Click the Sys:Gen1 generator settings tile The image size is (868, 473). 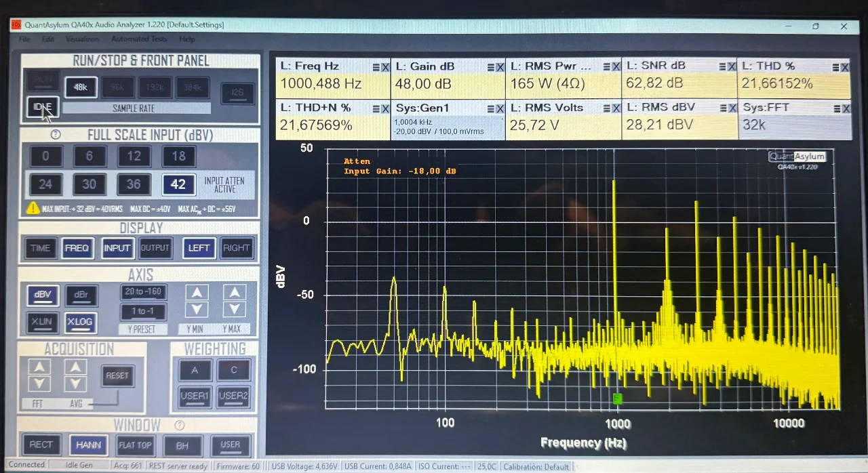(x=448, y=120)
